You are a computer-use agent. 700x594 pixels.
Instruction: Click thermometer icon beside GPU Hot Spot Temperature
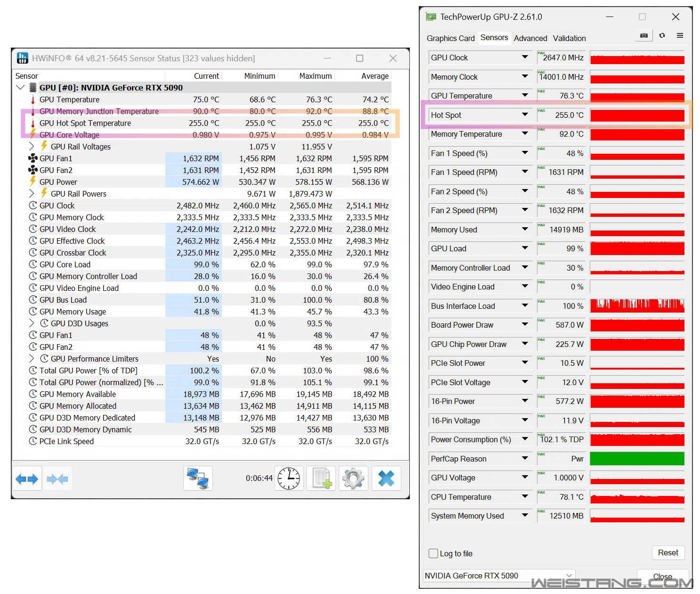pos(33,123)
